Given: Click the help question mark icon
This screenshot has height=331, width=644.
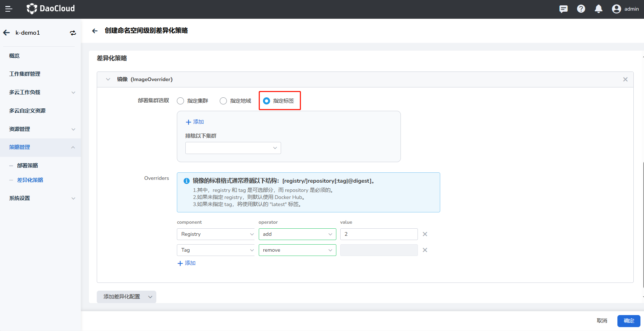Looking at the screenshot, I should point(581,9).
